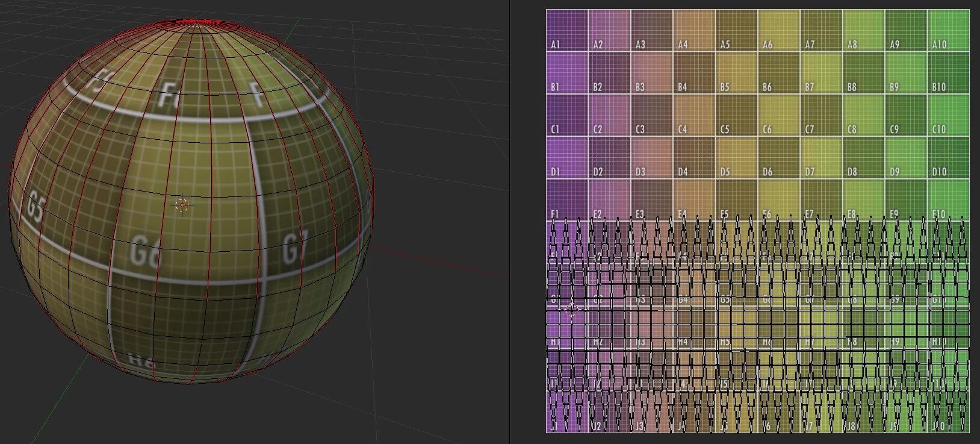Select the C8 tile in UV grid

click(863, 115)
